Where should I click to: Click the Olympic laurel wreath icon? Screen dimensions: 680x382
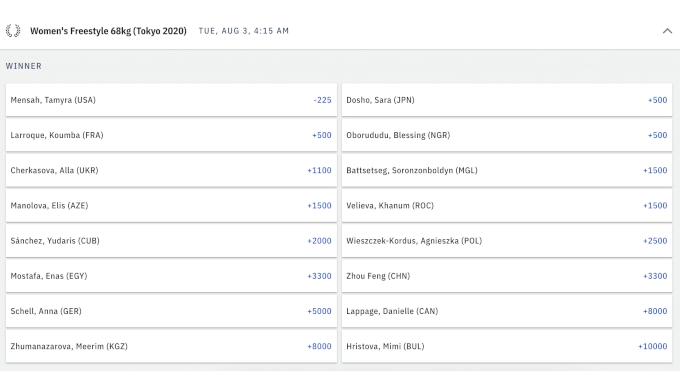pyautogui.click(x=13, y=31)
